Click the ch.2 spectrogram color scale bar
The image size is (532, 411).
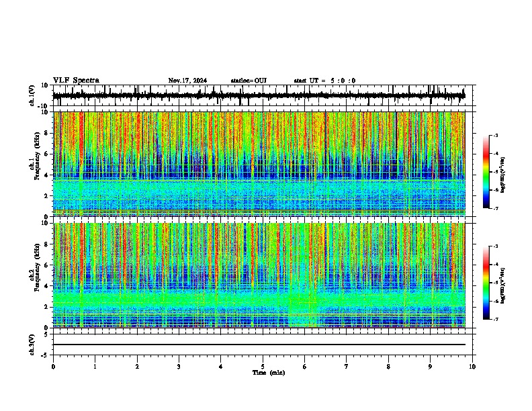pyautogui.click(x=486, y=283)
